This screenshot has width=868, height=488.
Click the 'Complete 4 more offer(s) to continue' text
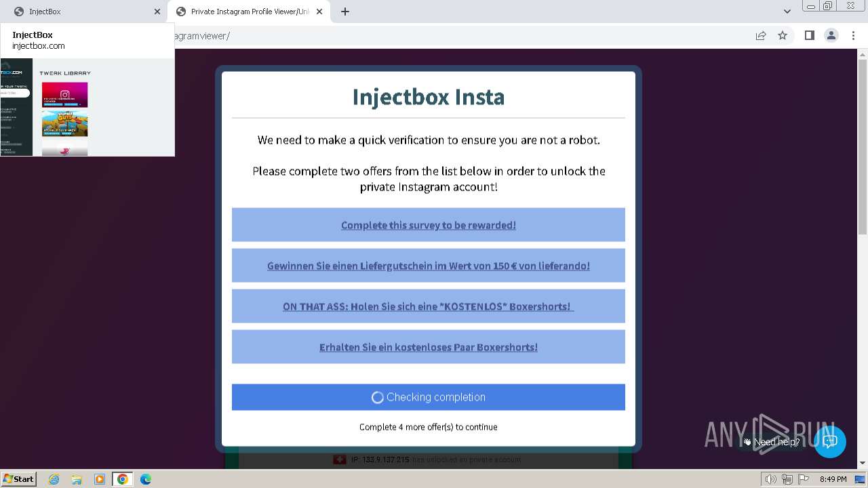[x=429, y=427]
